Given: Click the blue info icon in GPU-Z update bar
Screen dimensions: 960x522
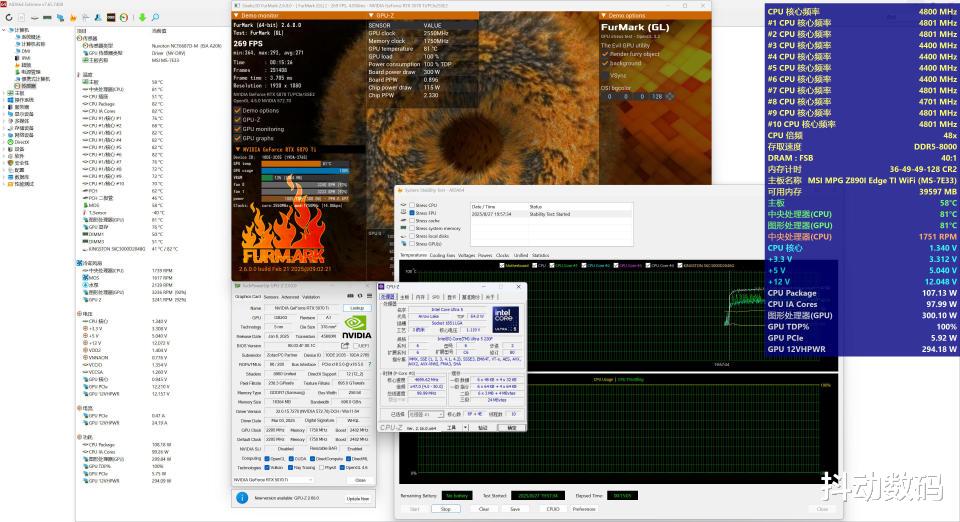Looking at the screenshot, I should coord(242,498).
